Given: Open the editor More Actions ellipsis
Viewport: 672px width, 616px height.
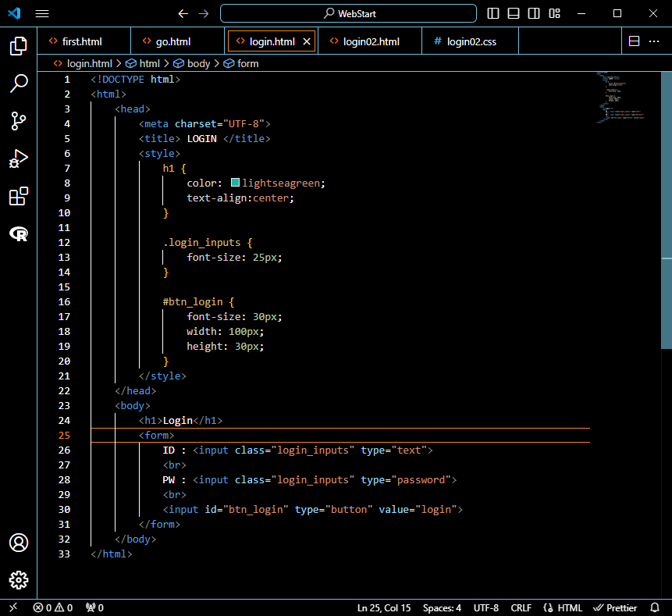Looking at the screenshot, I should [x=654, y=41].
